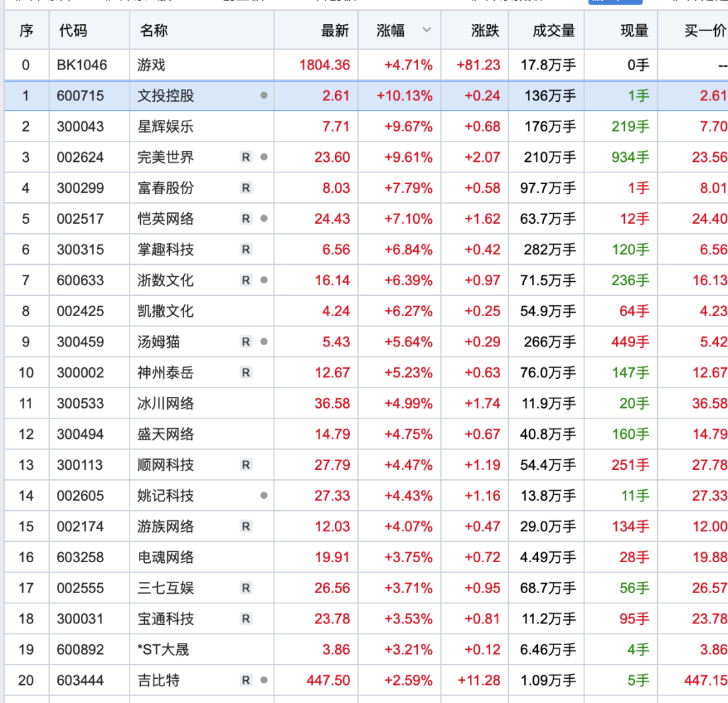
Task: Click the gray dot in 文投控股 row
Action: (264, 96)
